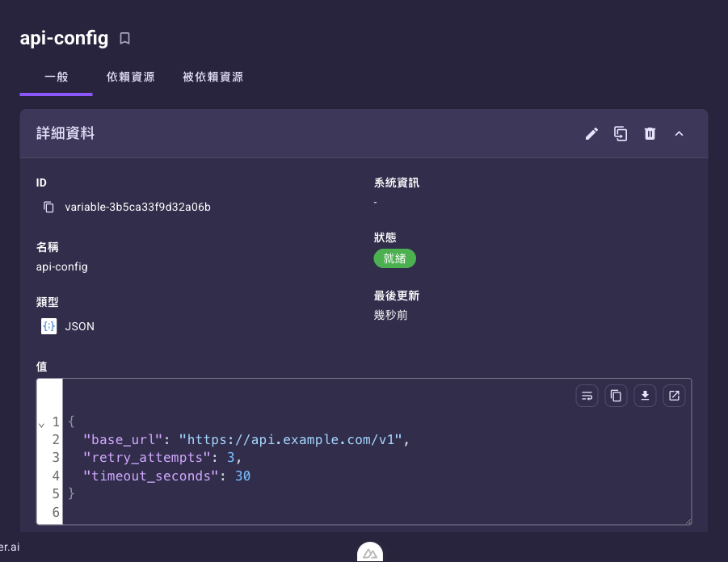Open the 依賴資源 tab
This screenshot has height=562, width=728.
click(130, 77)
